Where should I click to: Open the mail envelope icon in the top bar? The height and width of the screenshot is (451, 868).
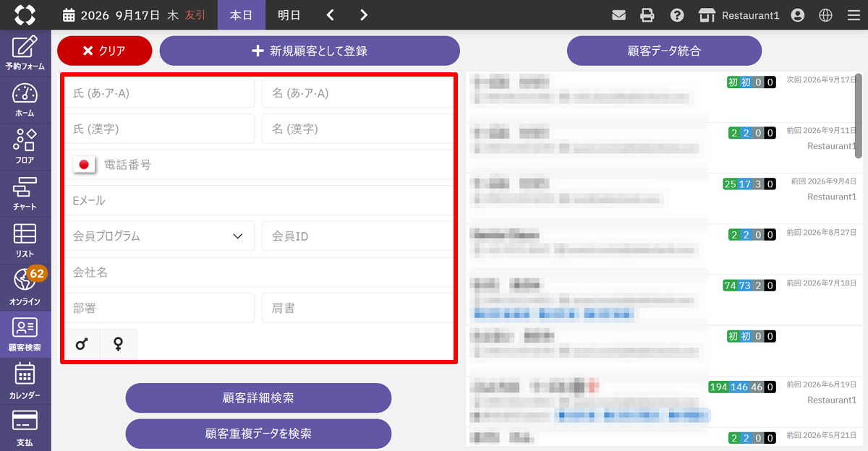click(x=618, y=14)
